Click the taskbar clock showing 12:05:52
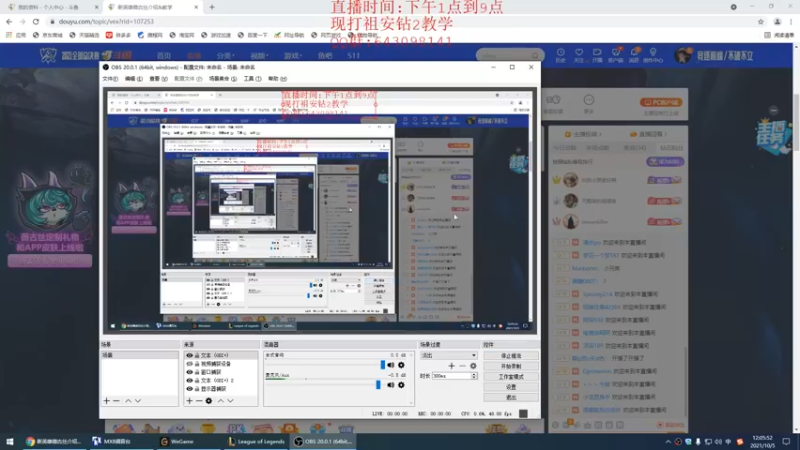Screen dimensions: 800x450 762,441
